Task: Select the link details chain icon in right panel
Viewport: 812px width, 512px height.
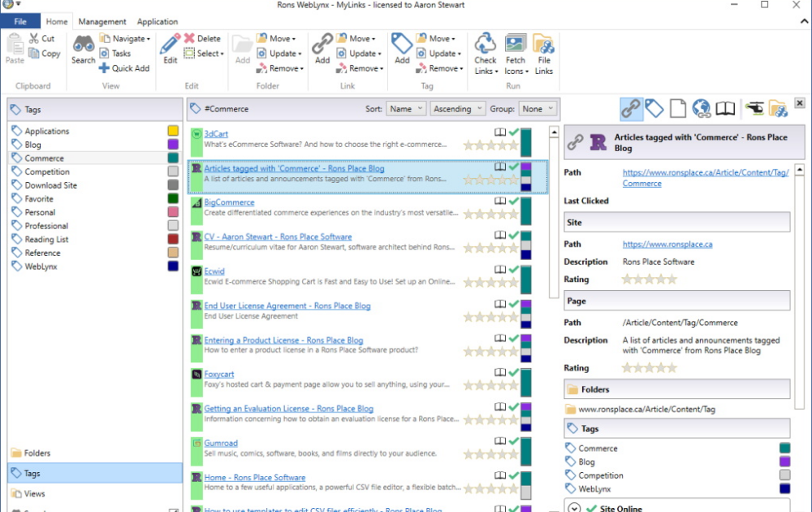Action: pos(631,109)
